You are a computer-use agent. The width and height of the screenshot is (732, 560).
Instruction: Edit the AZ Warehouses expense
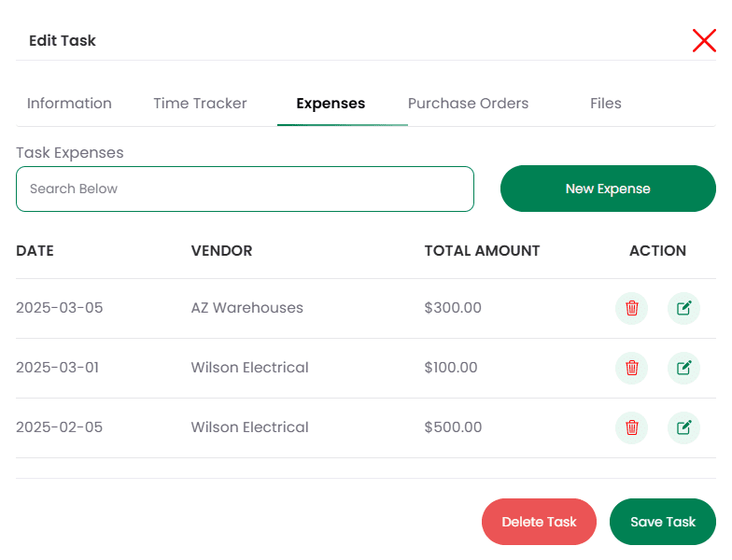[683, 308]
